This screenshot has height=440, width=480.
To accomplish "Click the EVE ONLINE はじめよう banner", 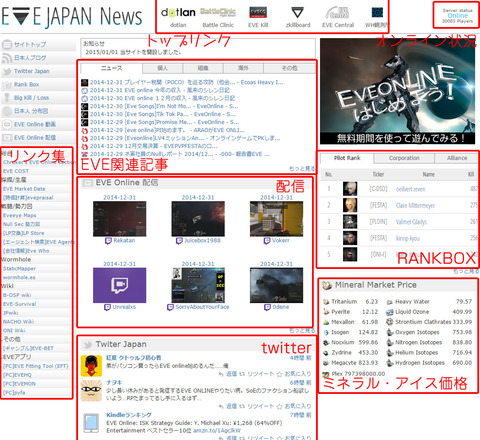I will pos(397,91).
